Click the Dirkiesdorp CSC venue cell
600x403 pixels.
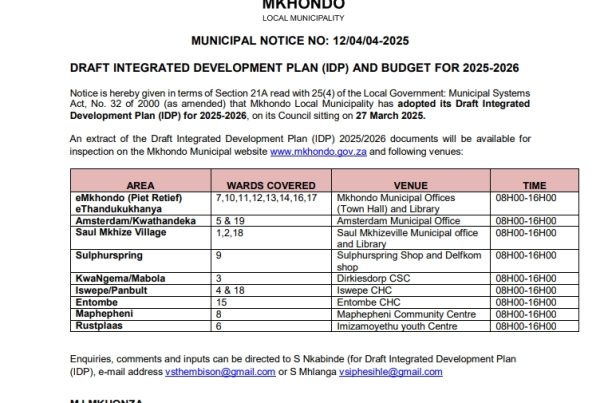(x=411, y=278)
